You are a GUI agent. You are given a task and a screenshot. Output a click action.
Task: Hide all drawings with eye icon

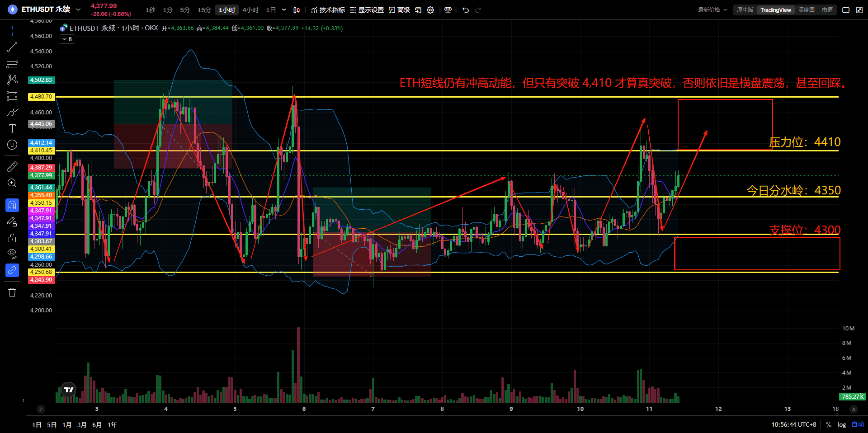point(12,254)
